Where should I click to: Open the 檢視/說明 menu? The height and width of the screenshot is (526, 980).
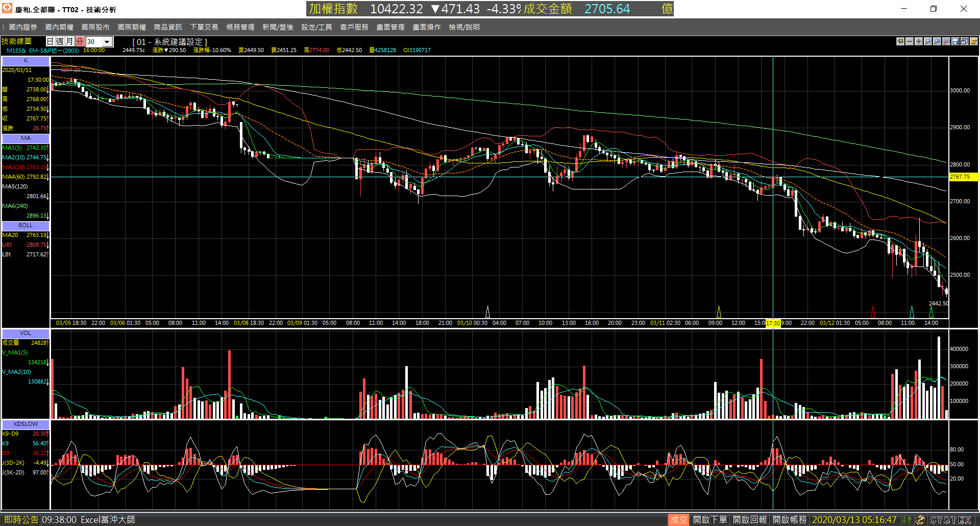(464, 27)
